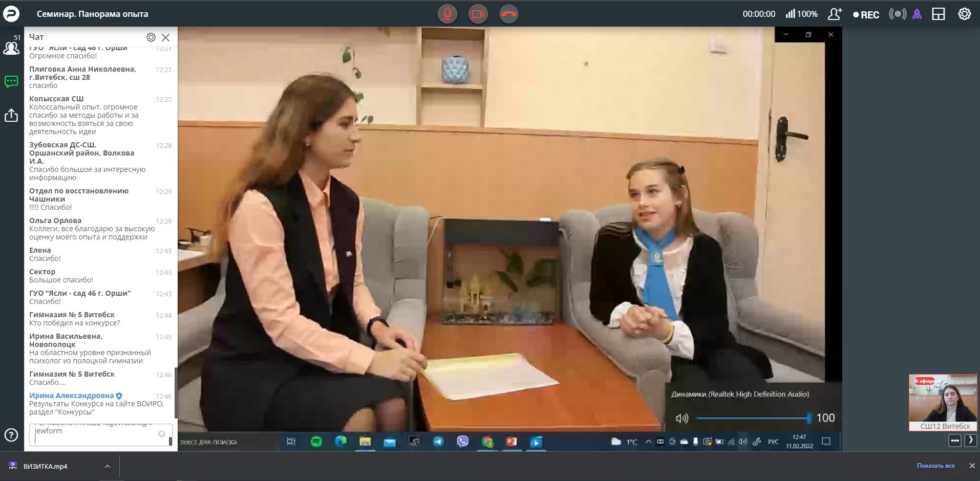Image resolution: width=980 pixels, height=481 pixels.
Task: Open Mail app in shared taskbar
Action: 390,442
